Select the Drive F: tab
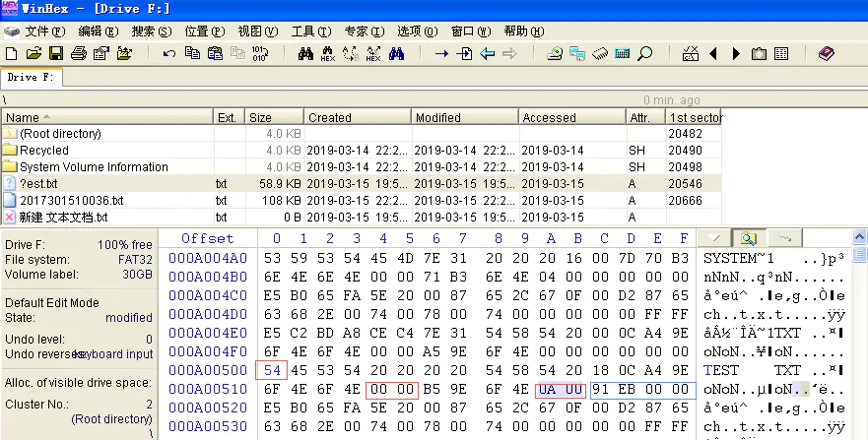Screen dimensions: 868x440 (31, 78)
